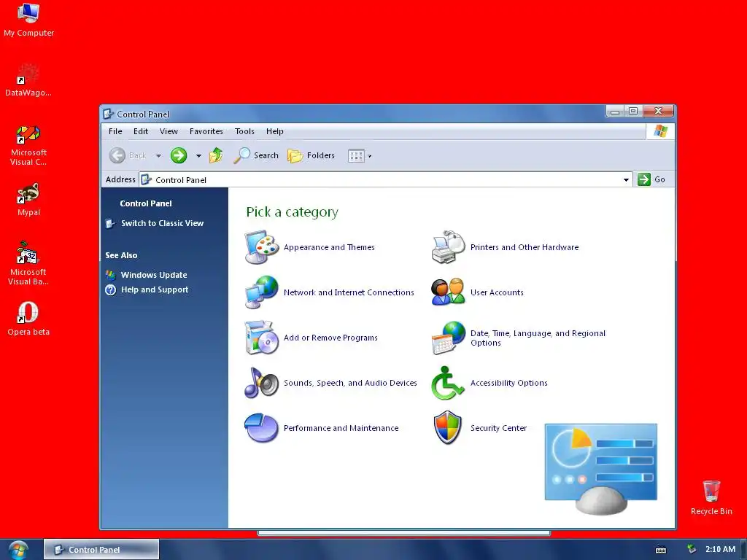Click the Performance and Maintenance pie icon

coord(262,428)
